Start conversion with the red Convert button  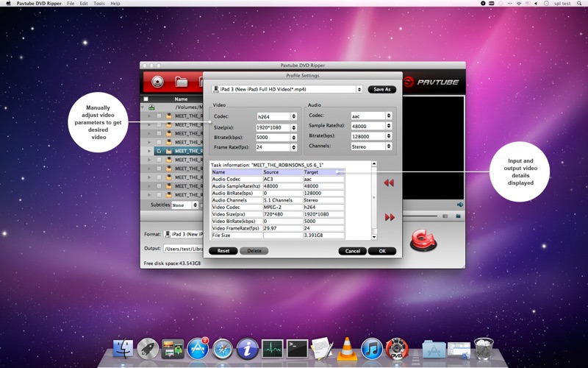[423, 241]
